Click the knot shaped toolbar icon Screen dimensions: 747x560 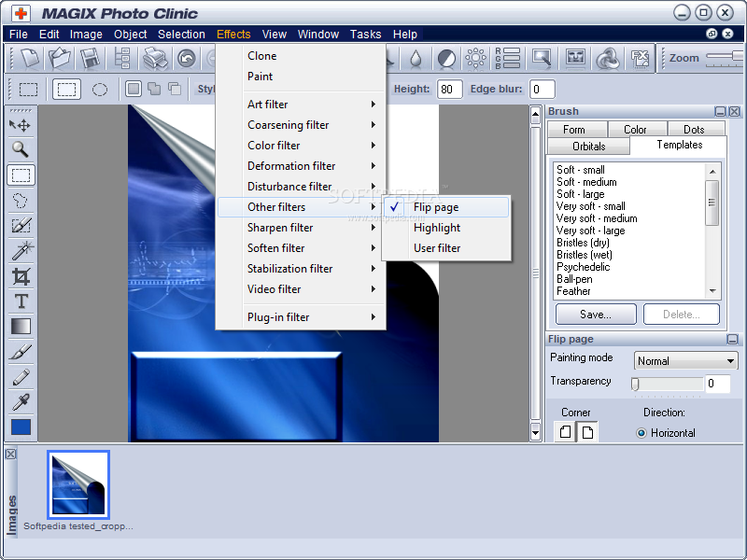608,59
